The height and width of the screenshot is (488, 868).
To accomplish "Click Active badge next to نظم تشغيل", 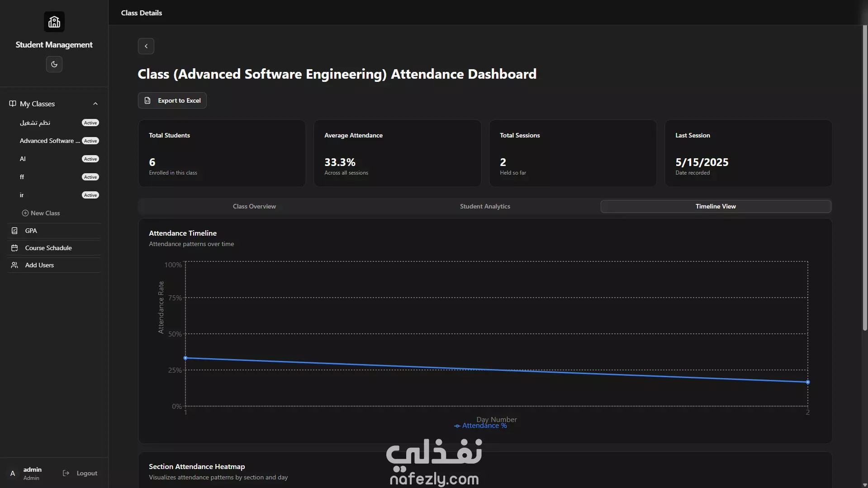I will click(x=90, y=123).
